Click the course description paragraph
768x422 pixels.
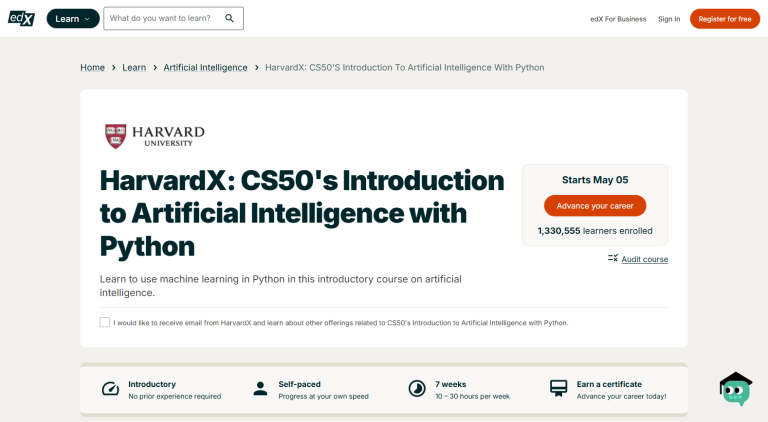click(x=281, y=286)
